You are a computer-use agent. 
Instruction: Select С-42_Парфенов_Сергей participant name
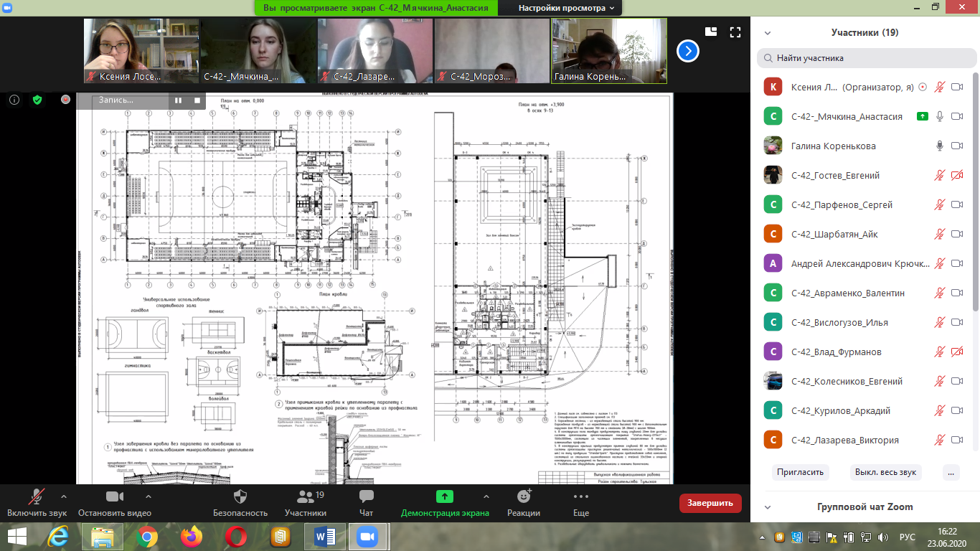(x=842, y=205)
